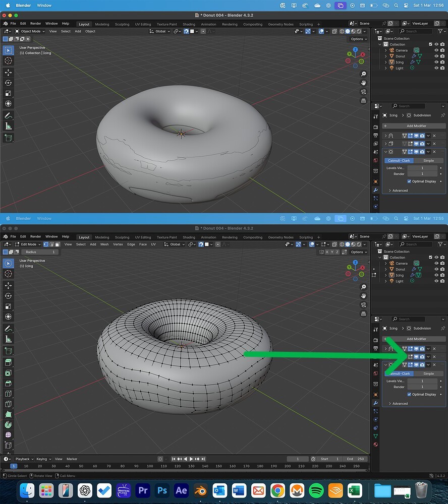Click the pan hand icon in the Edit Mode viewport

[x=363, y=296]
